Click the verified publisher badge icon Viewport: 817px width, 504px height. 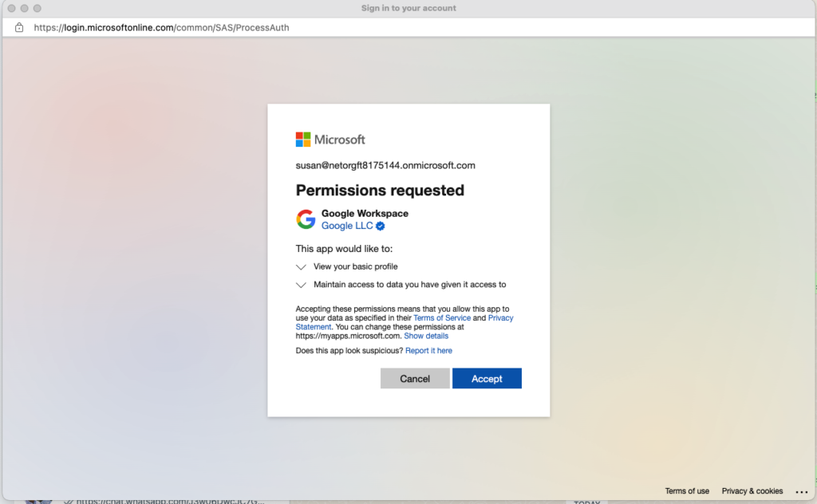381,226
